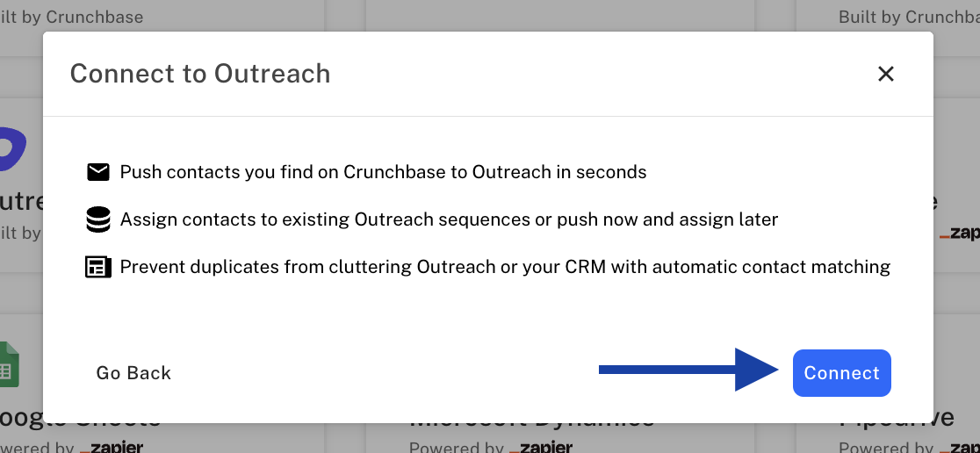The width and height of the screenshot is (980, 453).
Task: Click the icon beside Prevent duplicates text
Action: tap(98, 267)
